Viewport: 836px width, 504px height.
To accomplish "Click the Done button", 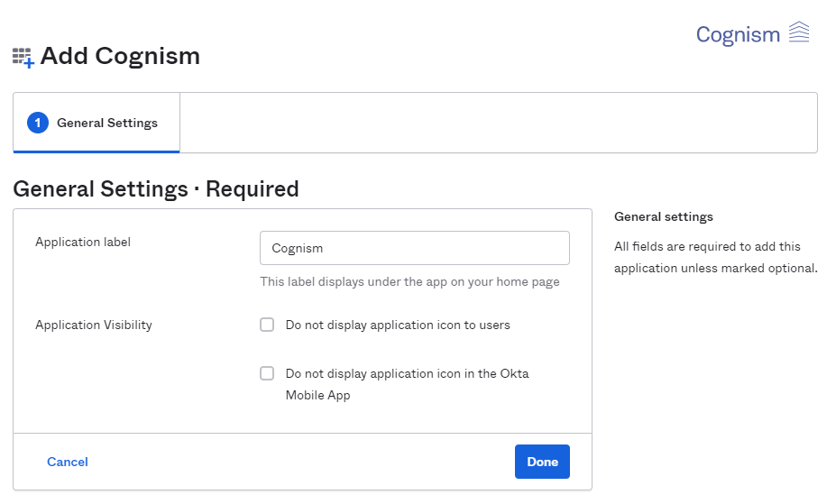I will point(542,462).
